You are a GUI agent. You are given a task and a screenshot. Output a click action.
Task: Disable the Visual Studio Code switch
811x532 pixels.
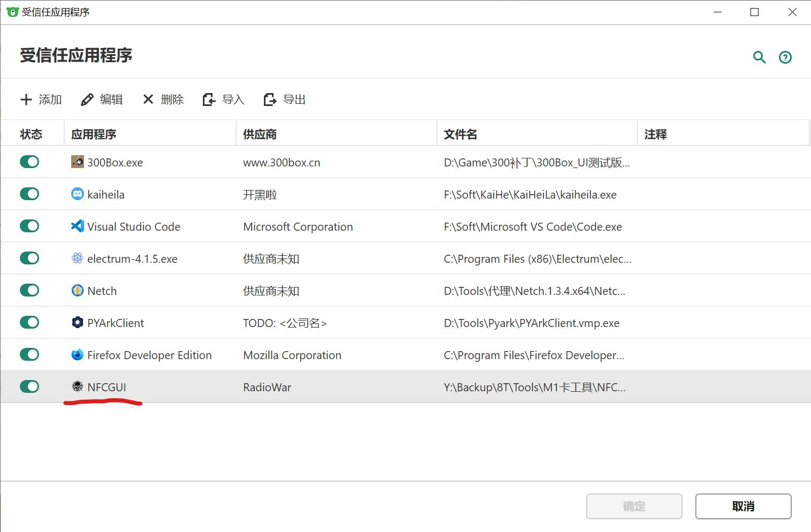(29, 226)
